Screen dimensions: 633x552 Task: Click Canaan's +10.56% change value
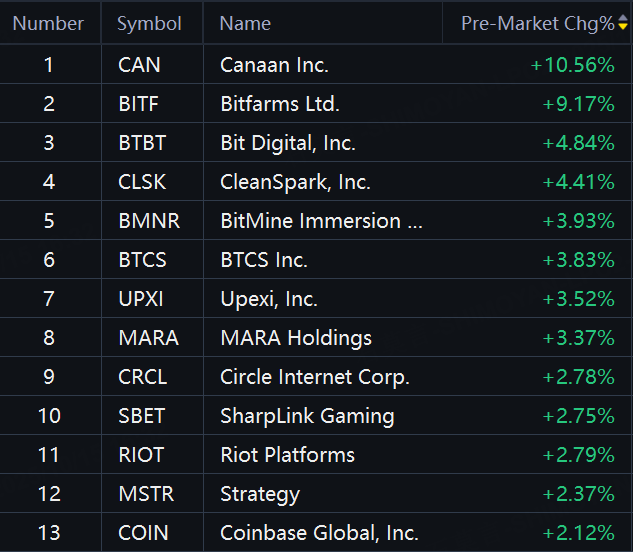(572, 65)
